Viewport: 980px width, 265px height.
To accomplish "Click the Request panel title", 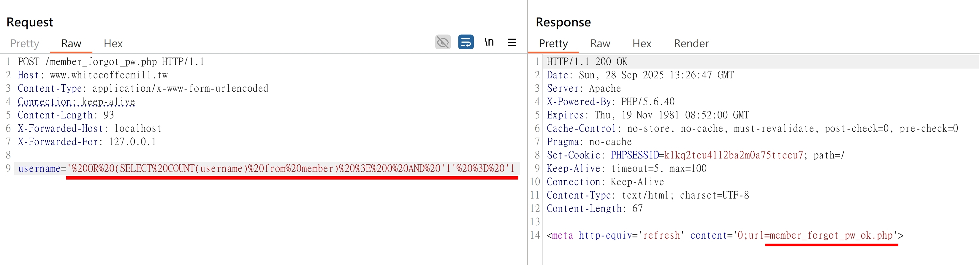I will pyautogui.click(x=30, y=22).
